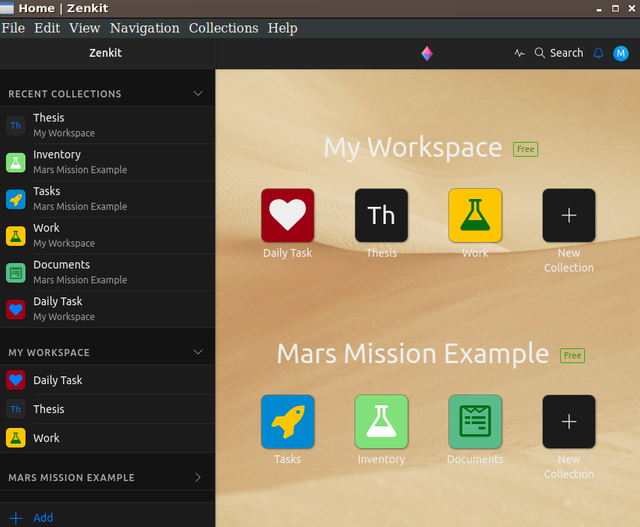Open the yellow Work flask collection tile
Image resolution: width=640 pixels, height=527 pixels.
(x=475, y=215)
